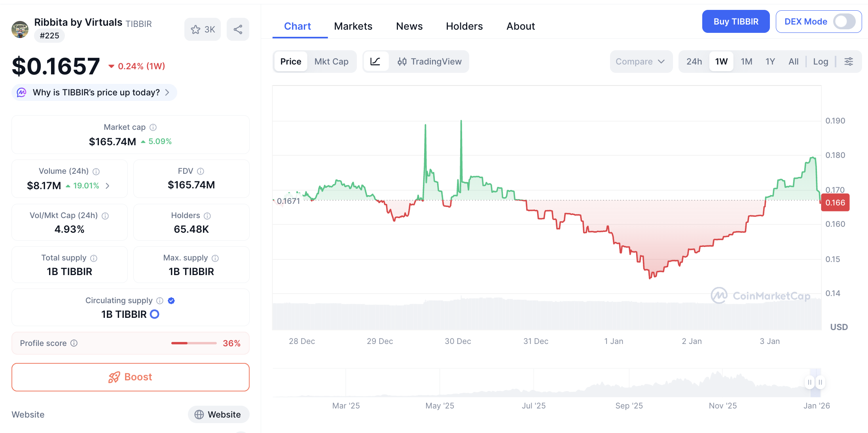Screen dimensions: 868x433
Task: Click the Buy TIBBIR button
Action: (735, 21)
